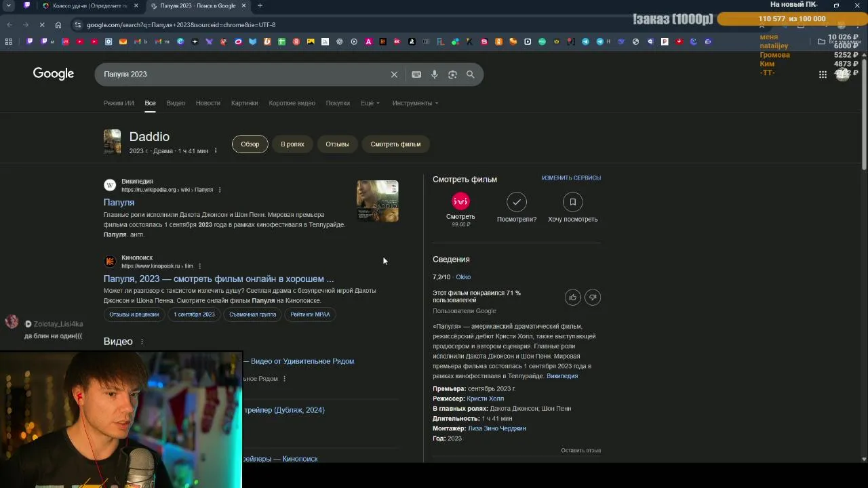The height and width of the screenshot is (488, 868).
Task: Click the 1 сентября 2023 chip
Action: pyautogui.click(x=194, y=314)
